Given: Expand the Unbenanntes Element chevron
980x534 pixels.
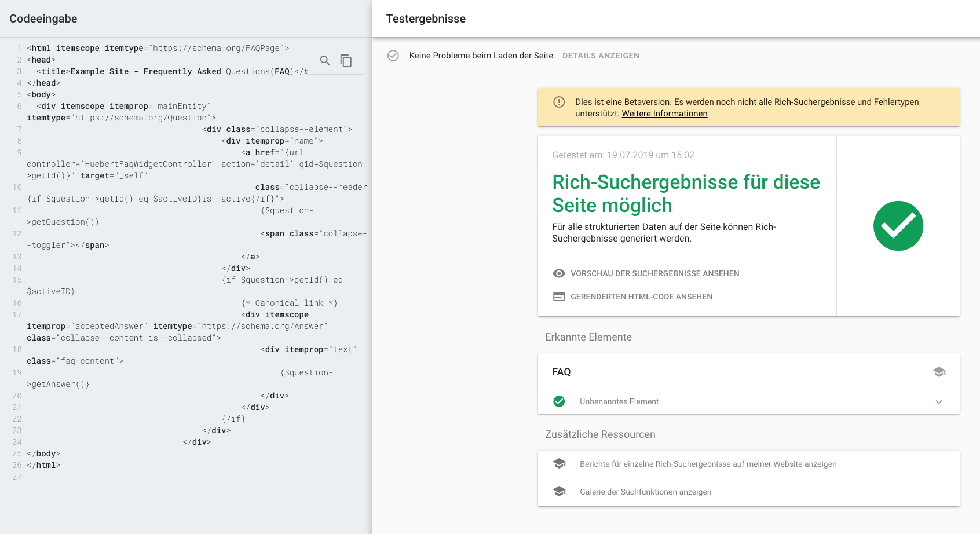Looking at the screenshot, I should click(x=939, y=402).
